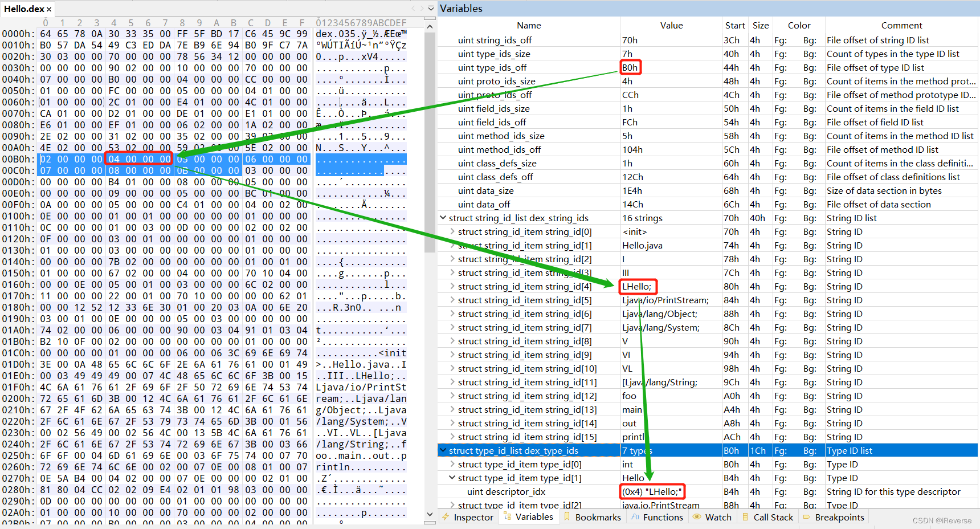Click hex column header digit 8
980x529 pixels.
[x=182, y=23]
